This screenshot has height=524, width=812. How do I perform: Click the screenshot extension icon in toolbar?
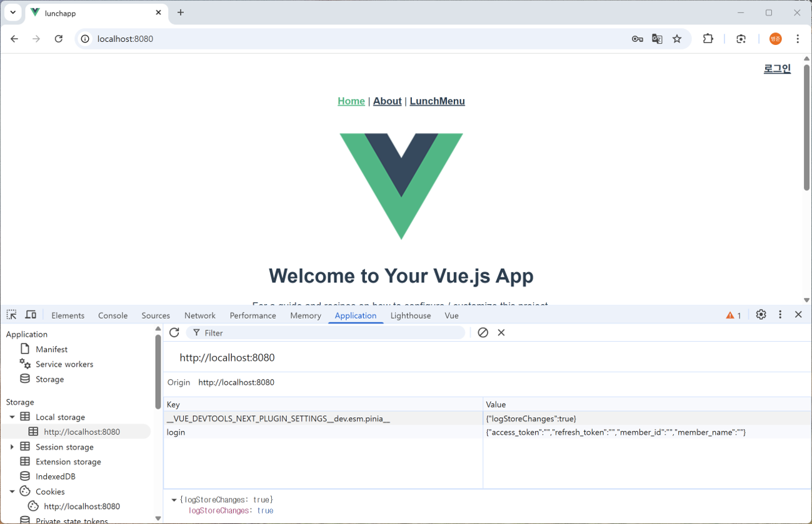[x=741, y=39]
